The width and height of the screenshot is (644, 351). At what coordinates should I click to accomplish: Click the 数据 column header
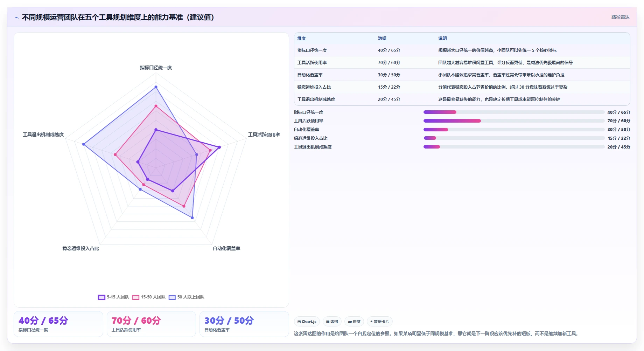[x=382, y=39]
